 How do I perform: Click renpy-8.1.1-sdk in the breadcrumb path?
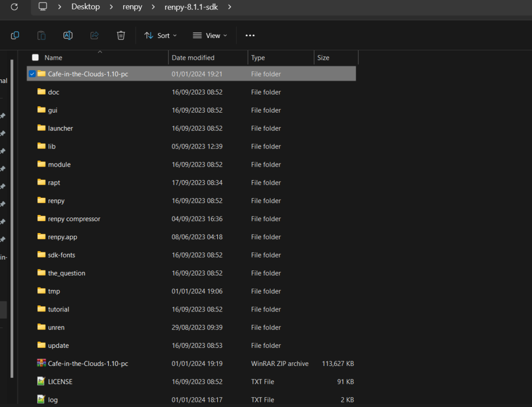(x=191, y=7)
